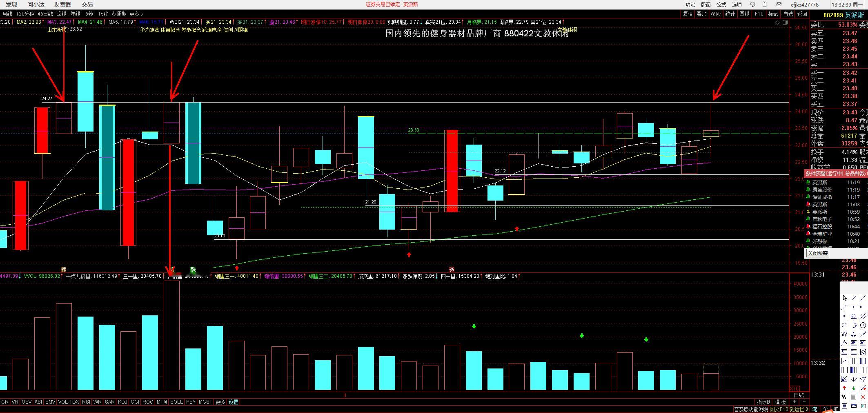Viewport: 868px width, 413px height.
Task: Open the 问小达 menu
Action: [x=36, y=4]
